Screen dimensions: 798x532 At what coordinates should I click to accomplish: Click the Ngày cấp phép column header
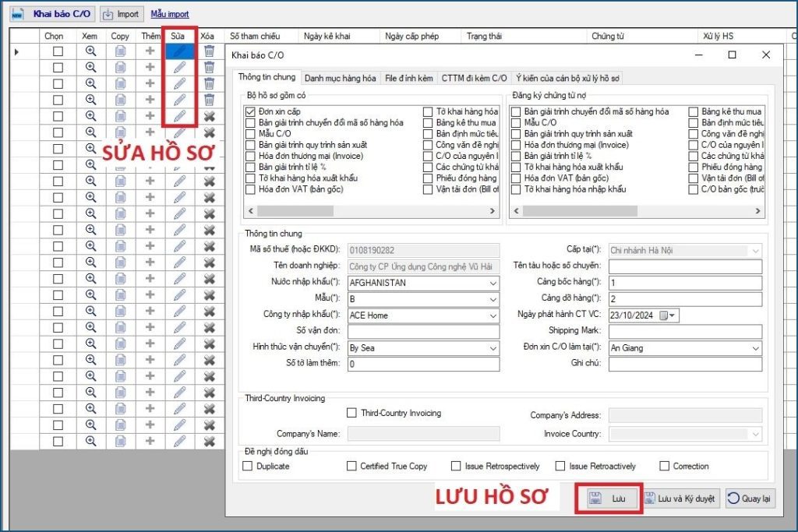coord(420,36)
